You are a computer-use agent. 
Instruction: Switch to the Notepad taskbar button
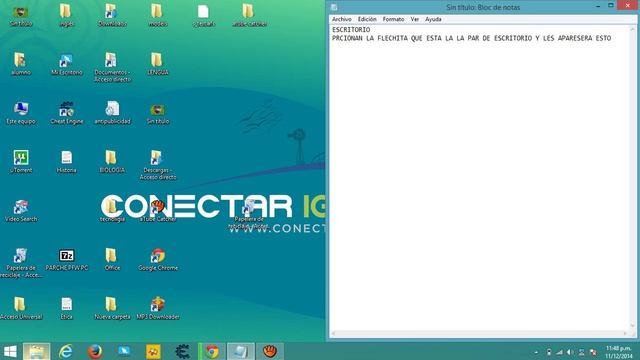(x=240, y=351)
